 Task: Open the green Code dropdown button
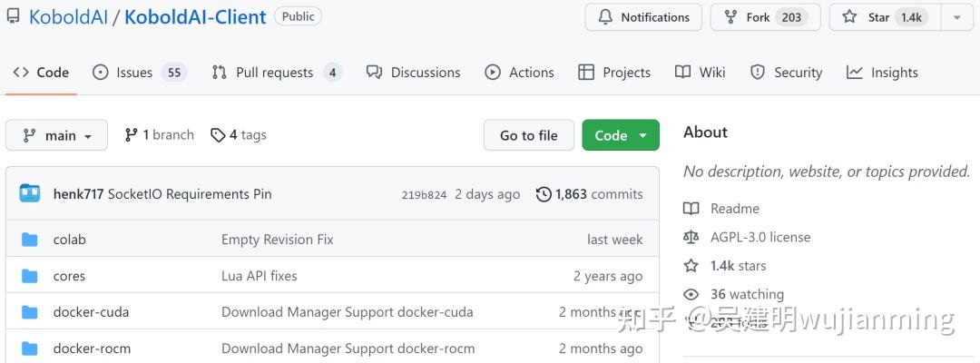[x=621, y=135]
